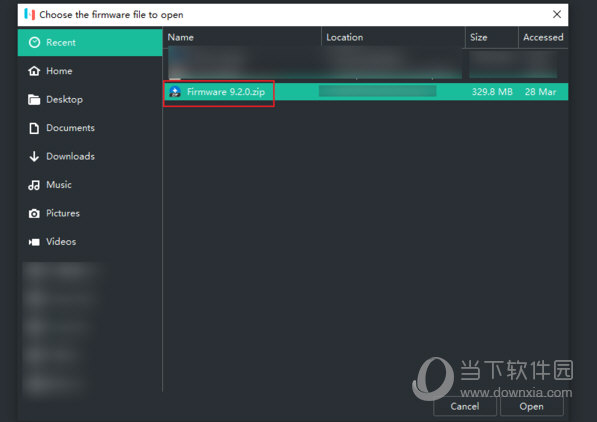Sort files by the Name column
597x422 pixels.
(242, 37)
